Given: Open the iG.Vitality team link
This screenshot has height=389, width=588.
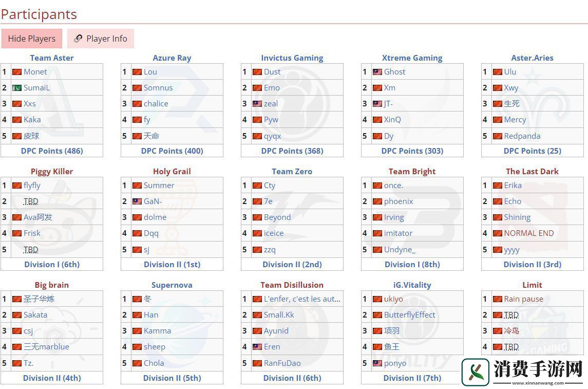Looking at the screenshot, I should click(412, 285).
